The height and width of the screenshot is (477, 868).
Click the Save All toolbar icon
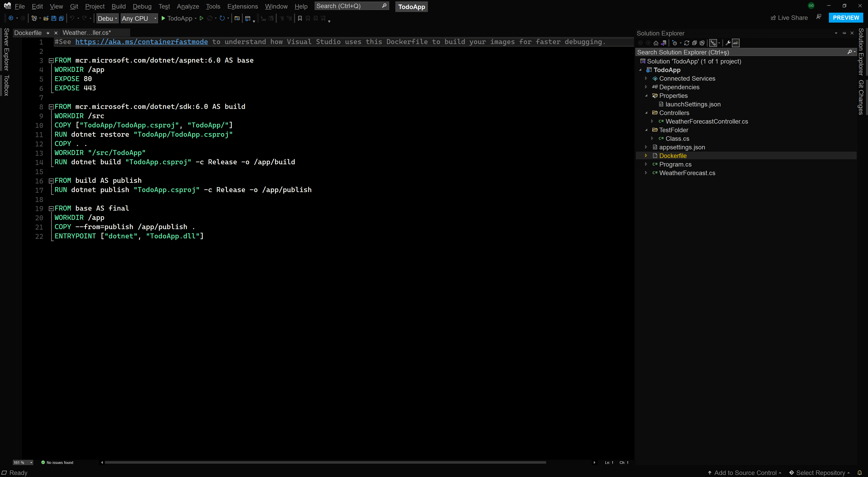click(61, 19)
